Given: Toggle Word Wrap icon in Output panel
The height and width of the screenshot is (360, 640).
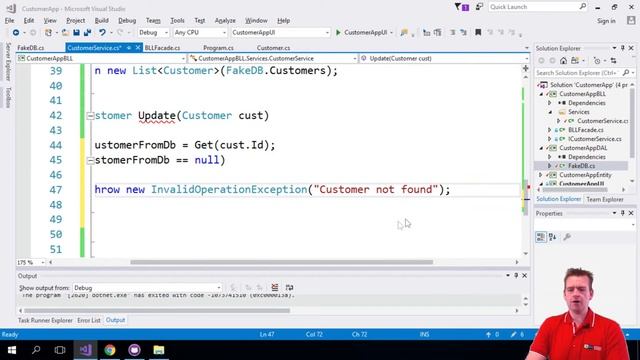Looking at the screenshot, I should [289, 287].
